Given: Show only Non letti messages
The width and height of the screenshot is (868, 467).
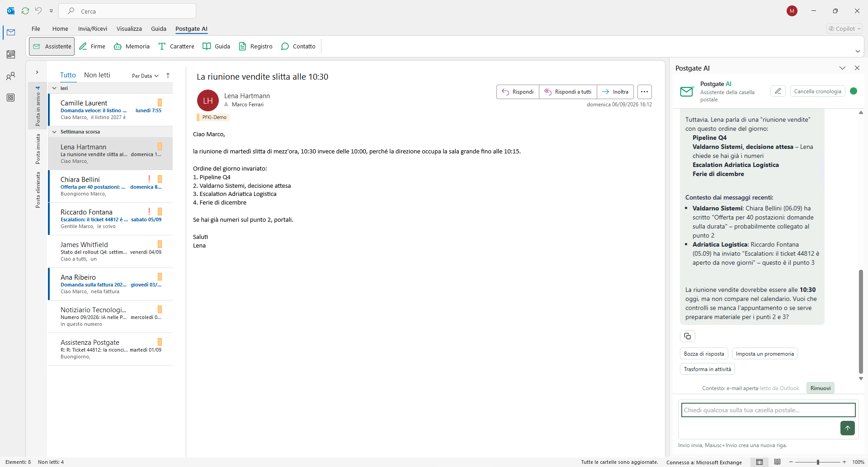Looking at the screenshot, I should [x=97, y=75].
